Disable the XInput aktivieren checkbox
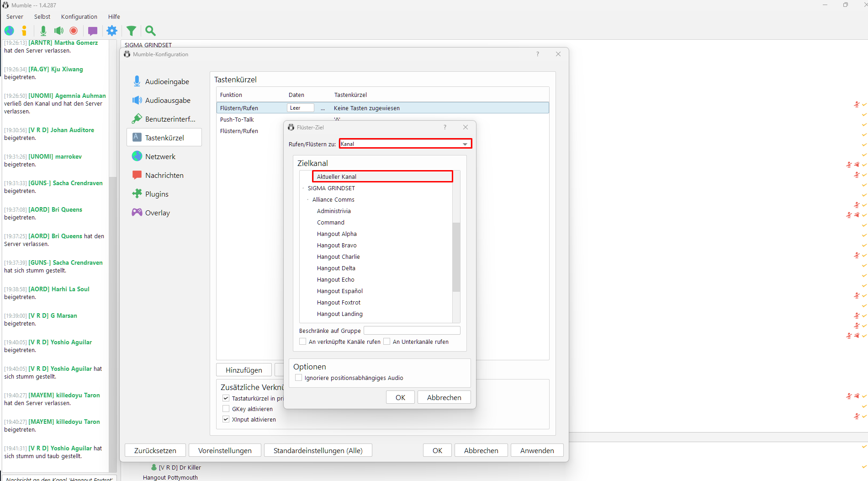Image resolution: width=868 pixels, height=481 pixels. 226,419
